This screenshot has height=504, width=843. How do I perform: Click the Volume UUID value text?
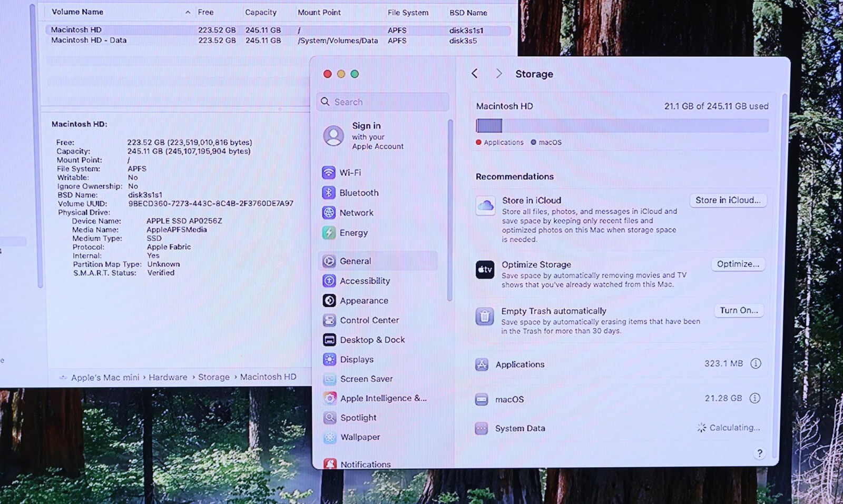click(x=211, y=204)
